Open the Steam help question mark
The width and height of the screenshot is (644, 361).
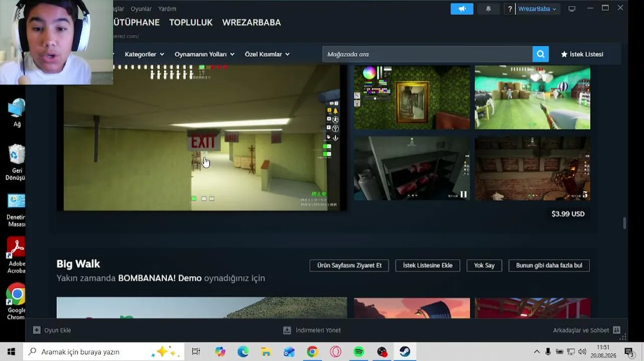click(510, 9)
